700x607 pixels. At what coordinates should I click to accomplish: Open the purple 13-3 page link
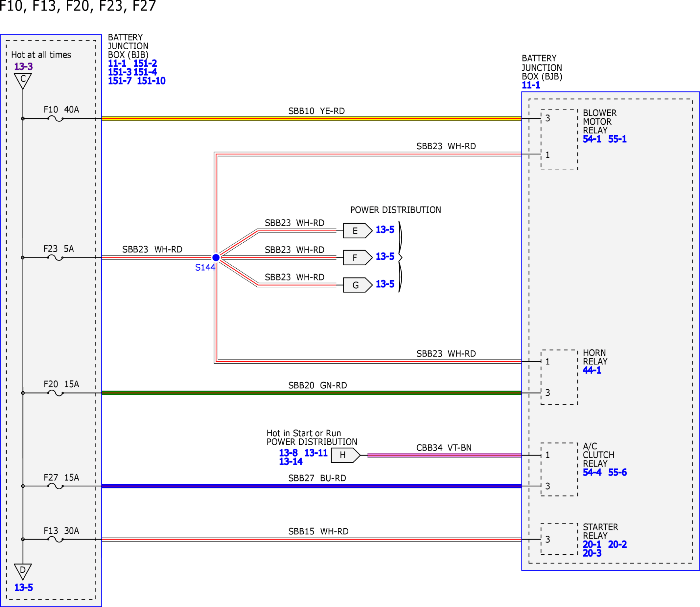(23, 66)
